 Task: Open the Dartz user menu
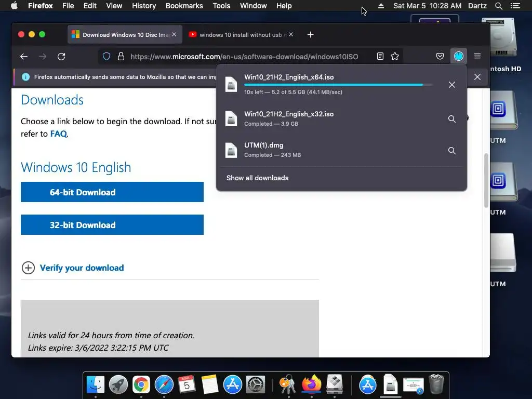pos(477,6)
